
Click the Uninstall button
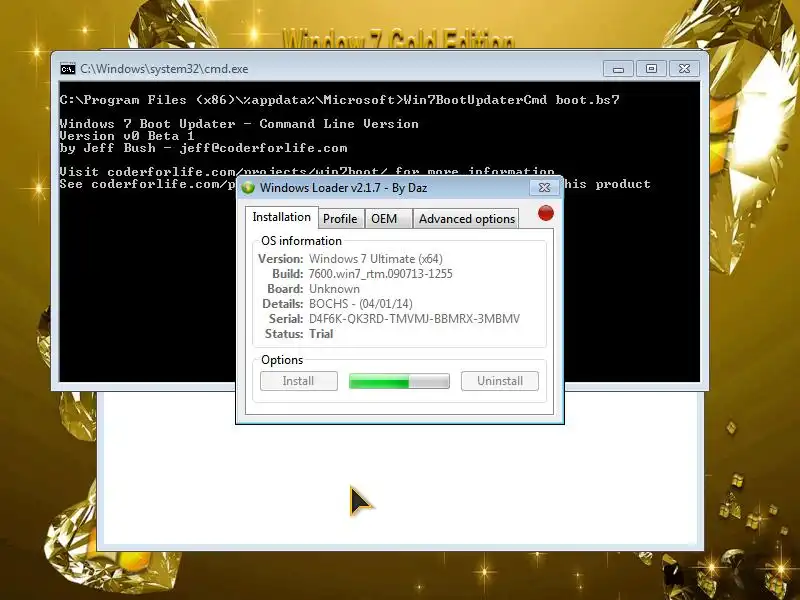click(x=500, y=381)
